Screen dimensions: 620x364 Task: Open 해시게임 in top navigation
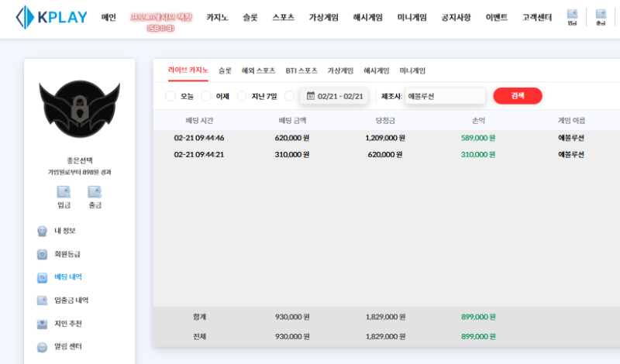click(367, 17)
